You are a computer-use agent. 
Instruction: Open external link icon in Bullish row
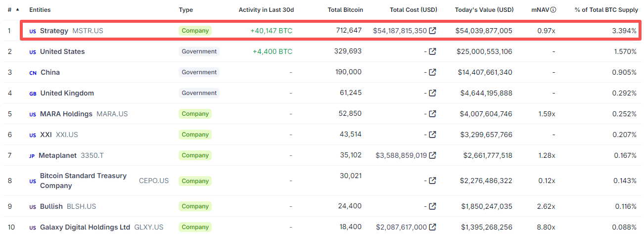432,206
